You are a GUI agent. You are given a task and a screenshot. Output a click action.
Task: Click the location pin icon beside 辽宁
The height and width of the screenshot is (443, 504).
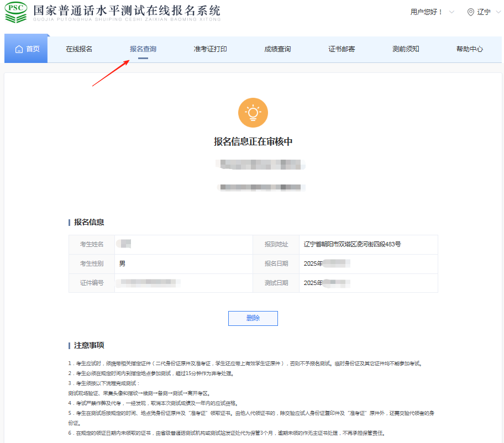pos(471,12)
